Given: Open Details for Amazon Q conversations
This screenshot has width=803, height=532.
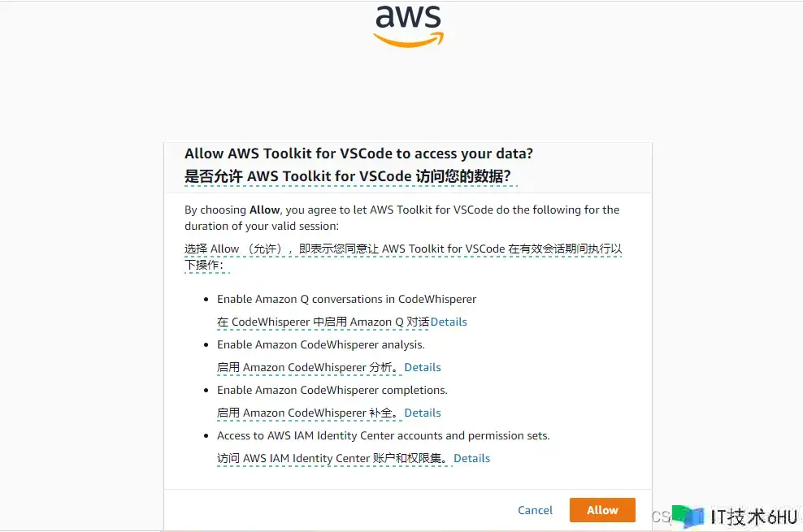Looking at the screenshot, I should 449,322.
